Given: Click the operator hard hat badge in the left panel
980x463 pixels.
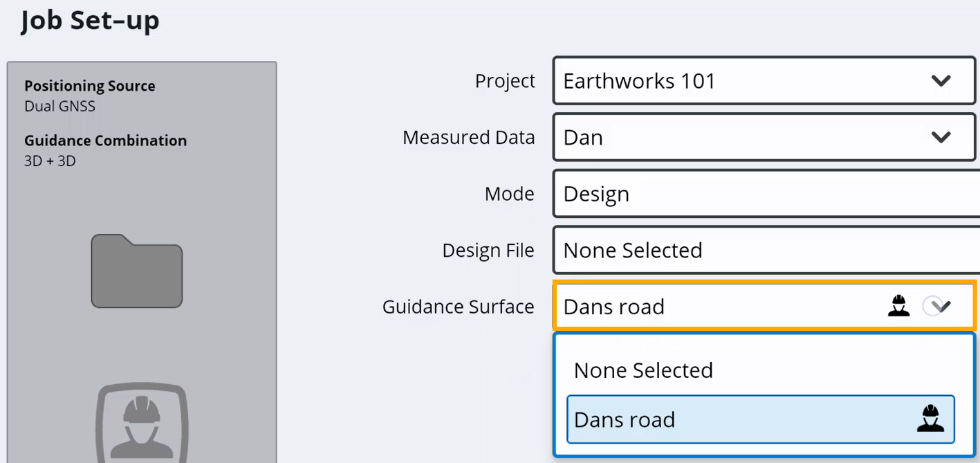Looking at the screenshot, I should (x=142, y=422).
